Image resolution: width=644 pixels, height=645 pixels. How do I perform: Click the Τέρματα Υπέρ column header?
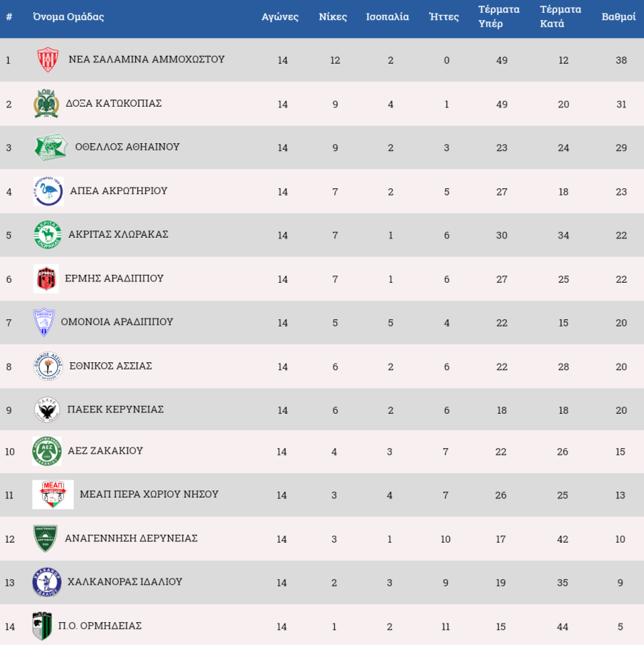(499, 16)
